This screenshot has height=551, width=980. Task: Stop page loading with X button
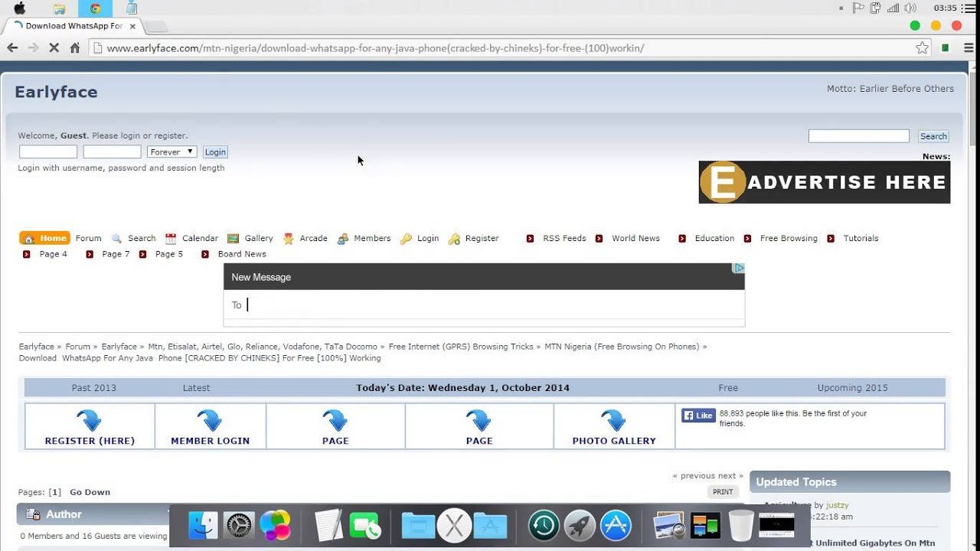[x=54, y=47]
